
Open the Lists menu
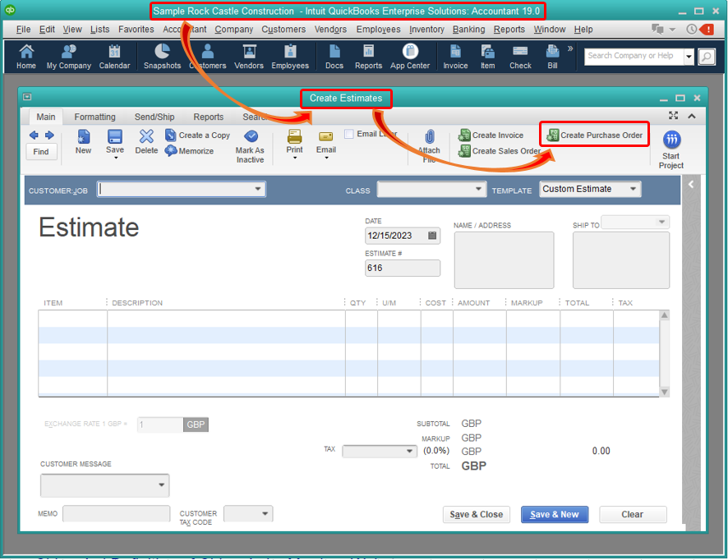click(99, 30)
